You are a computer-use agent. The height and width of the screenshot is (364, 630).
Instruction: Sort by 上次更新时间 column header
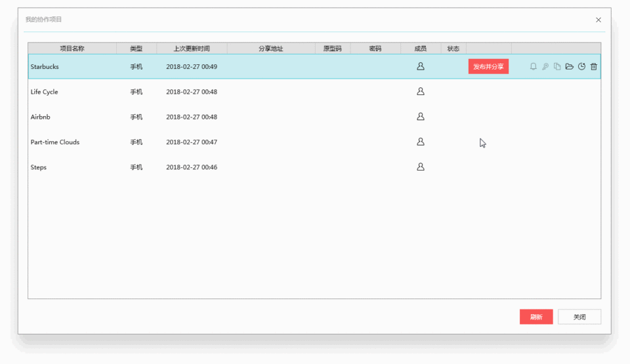tap(192, 49)
